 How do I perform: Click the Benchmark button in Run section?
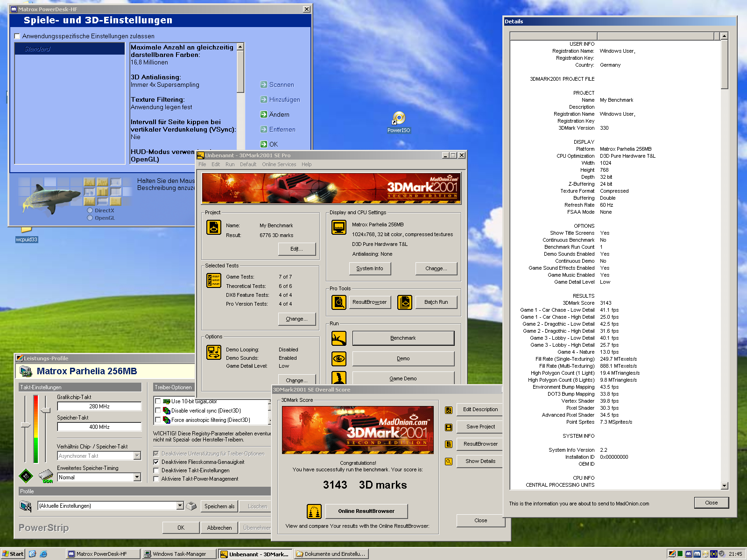click(x=403, y=338)
